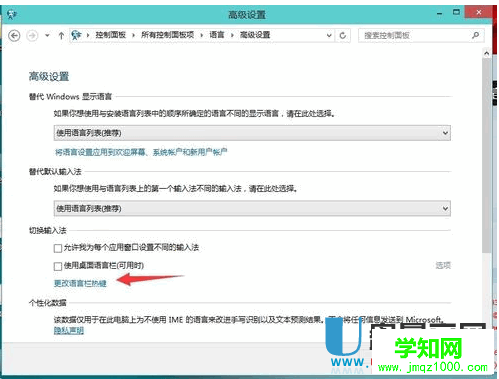Click the Control Panel icon in address bar
Image resolution: width=499 pixels, height=379 pixels.
pyautogui.click(x=76, y=35)
